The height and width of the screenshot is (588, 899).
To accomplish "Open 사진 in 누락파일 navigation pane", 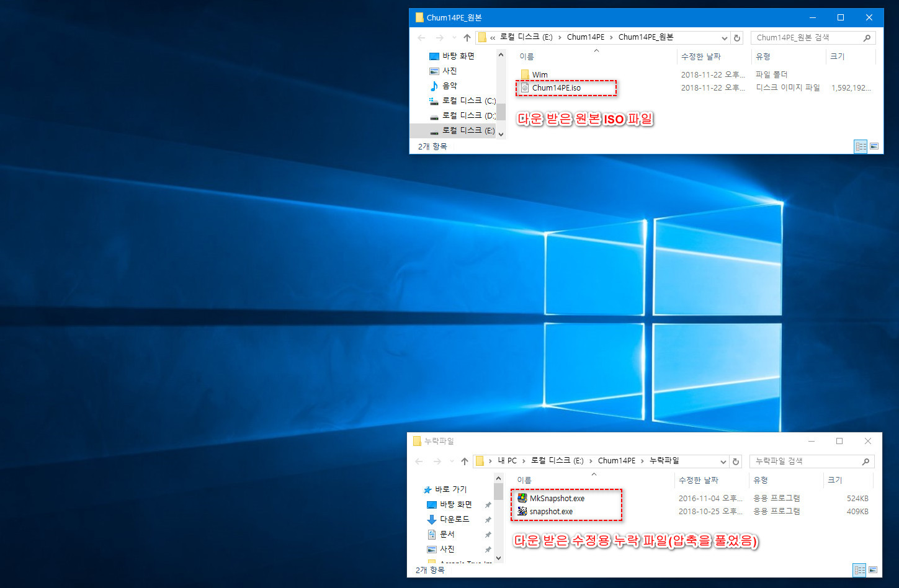I will (x=441, y=549).
